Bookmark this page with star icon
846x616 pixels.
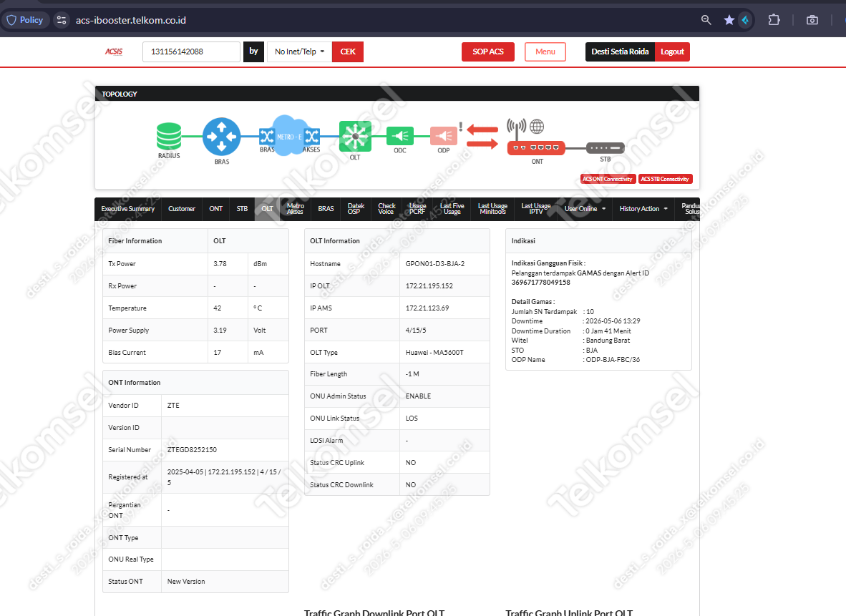click(x=729, y=20)
